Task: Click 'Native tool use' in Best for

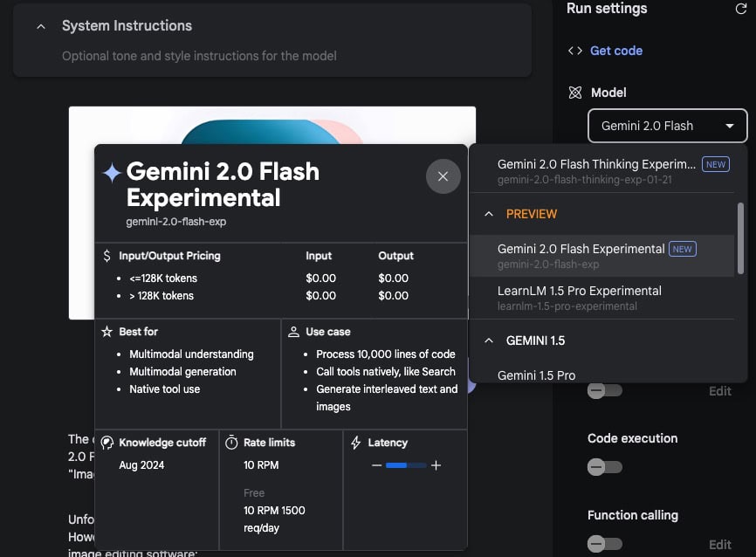Action: (x=164, y=389)
